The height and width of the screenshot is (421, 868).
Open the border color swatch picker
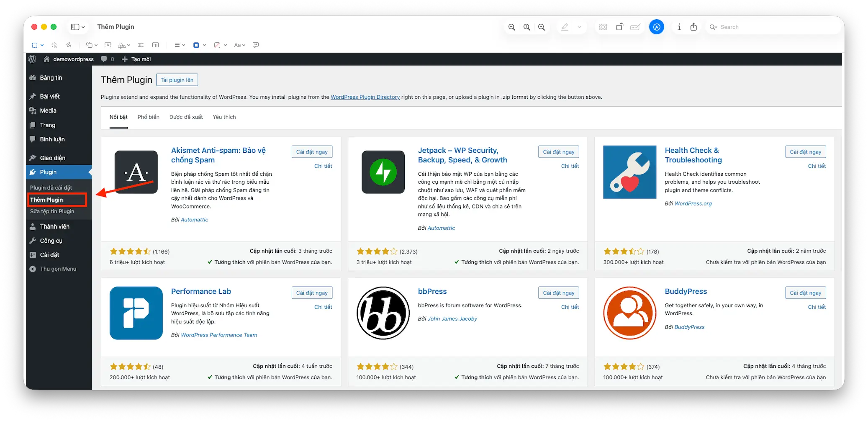[x=195, y=45]
